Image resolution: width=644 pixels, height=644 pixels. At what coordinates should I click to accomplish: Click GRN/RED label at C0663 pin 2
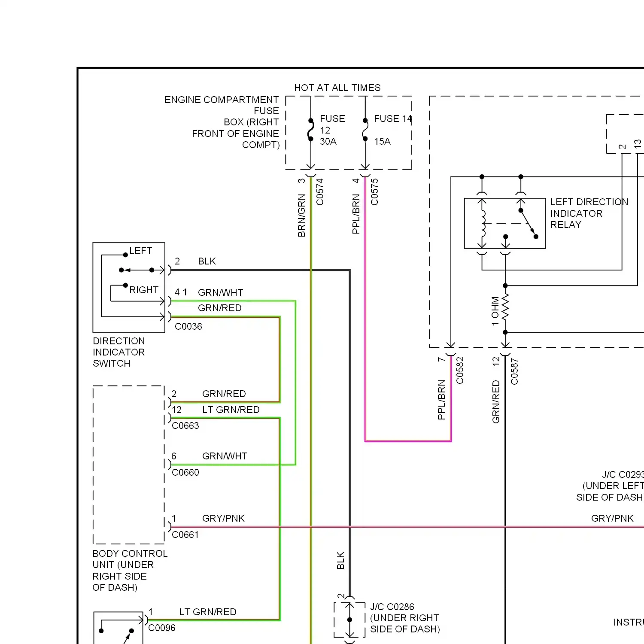click(224, 394)
